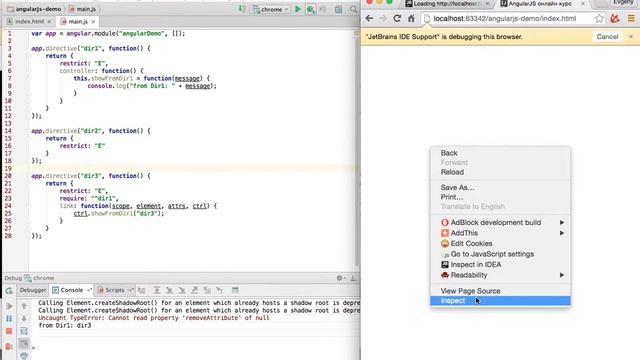
Task: Open the Scripts tab's pin dropdown arrow
Action: 131,290
